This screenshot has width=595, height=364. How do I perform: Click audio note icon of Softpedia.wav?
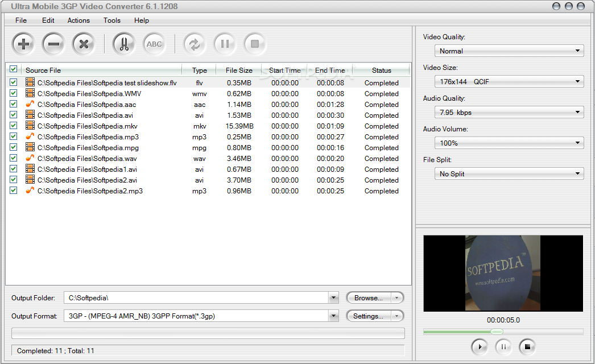pyautogui.click(x=30, y=158)
